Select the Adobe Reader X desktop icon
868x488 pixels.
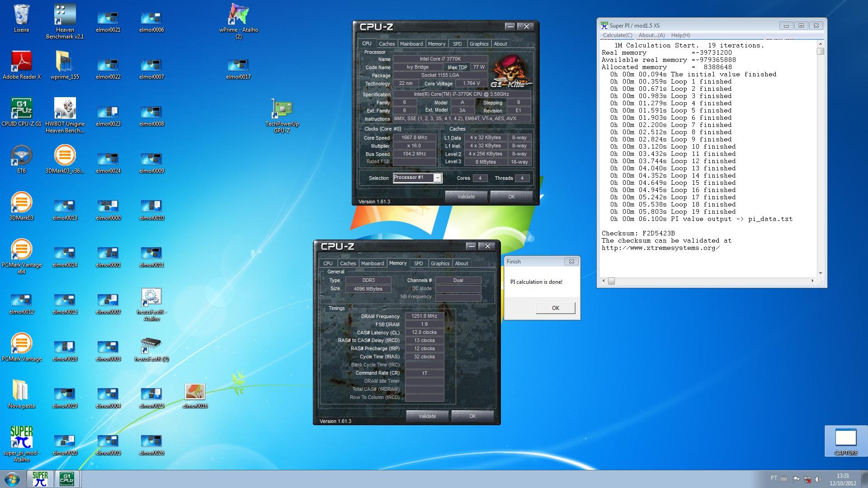pos(21,66)
